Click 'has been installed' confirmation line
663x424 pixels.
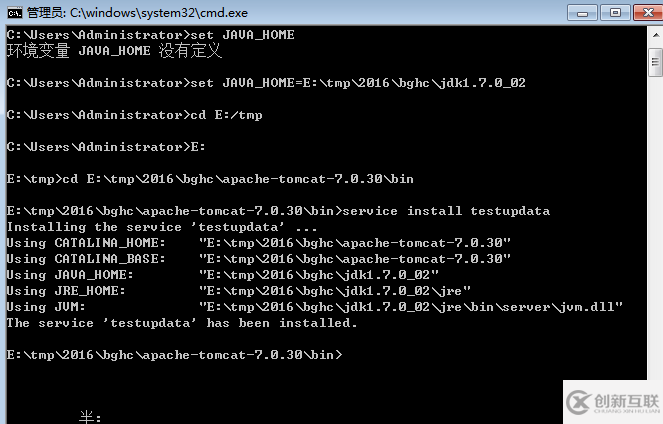tap(182, 323)
